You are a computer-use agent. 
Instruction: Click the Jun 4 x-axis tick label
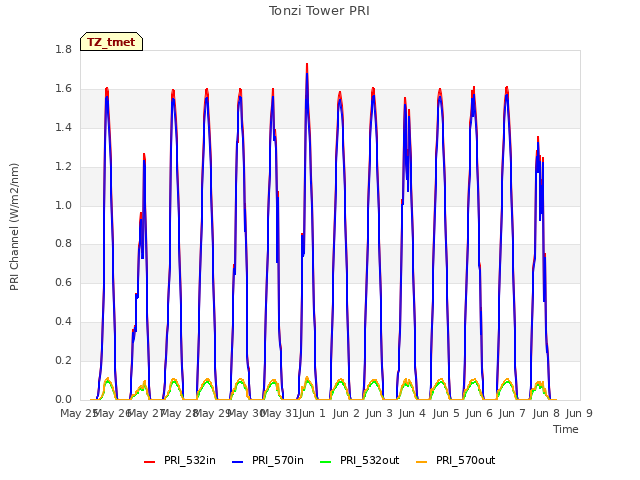point(412,413)
